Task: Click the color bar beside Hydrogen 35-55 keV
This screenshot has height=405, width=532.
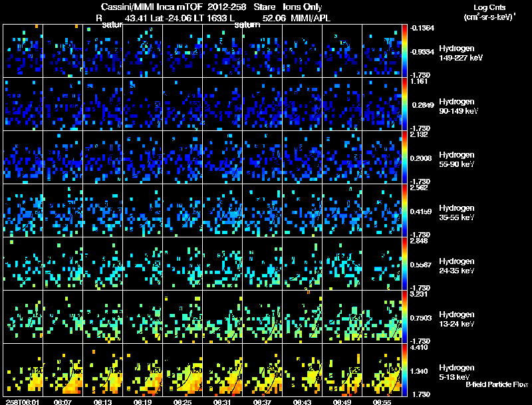Action: 404,211
